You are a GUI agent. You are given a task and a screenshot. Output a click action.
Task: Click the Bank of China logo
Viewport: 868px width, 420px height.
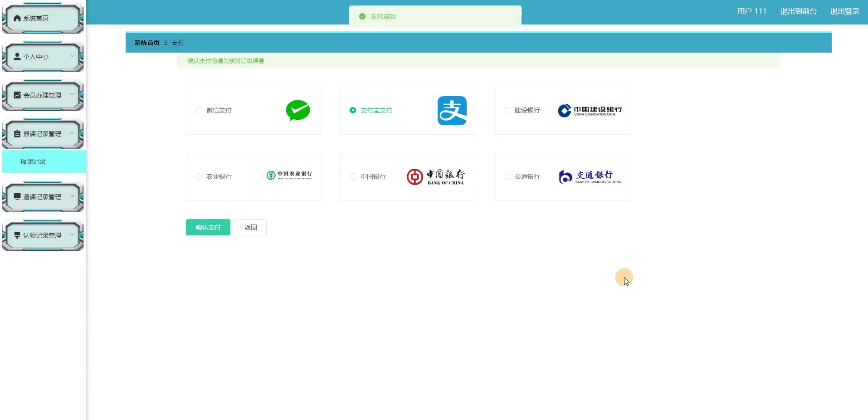pyautogui.click(x=435, y=177)
